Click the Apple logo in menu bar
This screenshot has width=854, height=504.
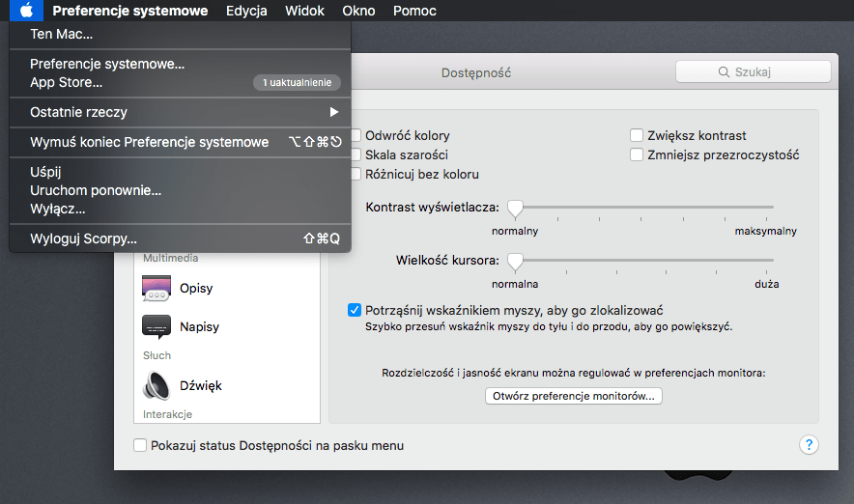(x=26, y=11)
